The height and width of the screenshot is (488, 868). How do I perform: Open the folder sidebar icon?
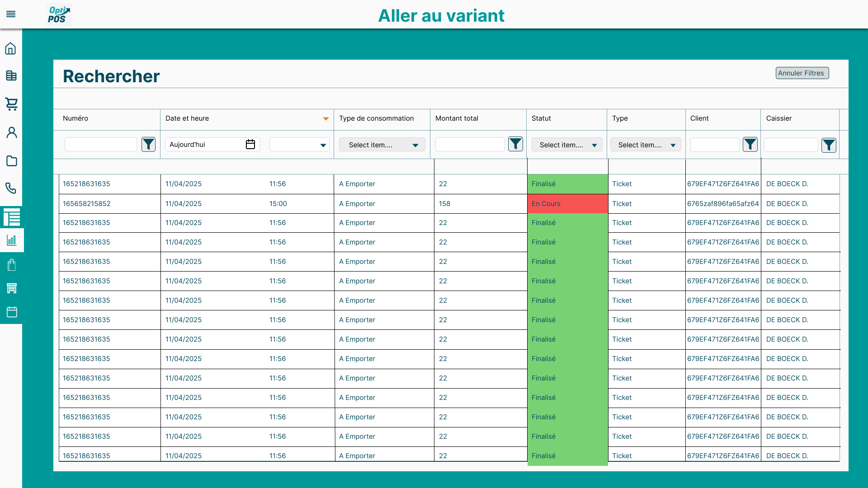(11, 161)
